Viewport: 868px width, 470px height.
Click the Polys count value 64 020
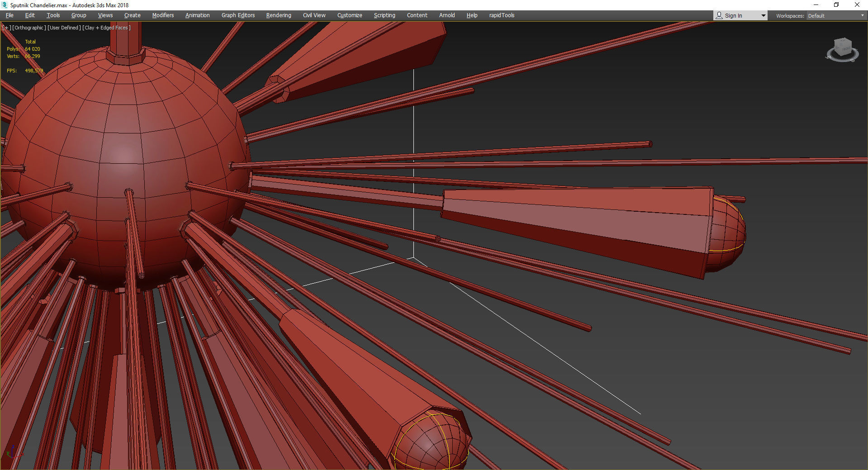pos(33,49)
